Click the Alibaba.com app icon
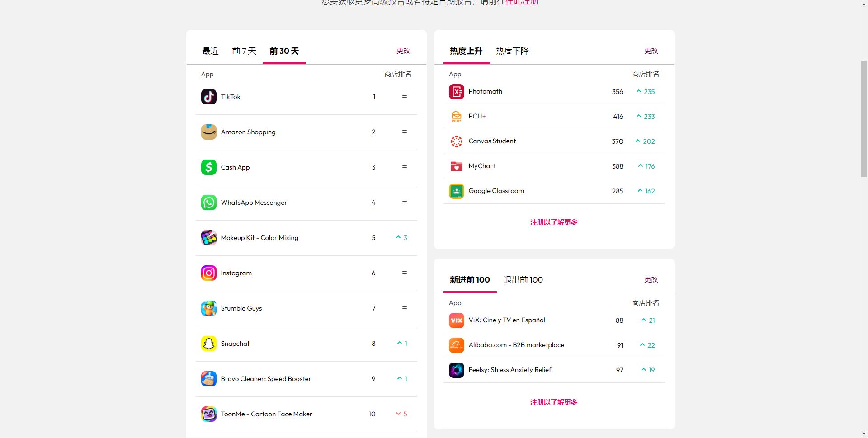 pos(456,345)
